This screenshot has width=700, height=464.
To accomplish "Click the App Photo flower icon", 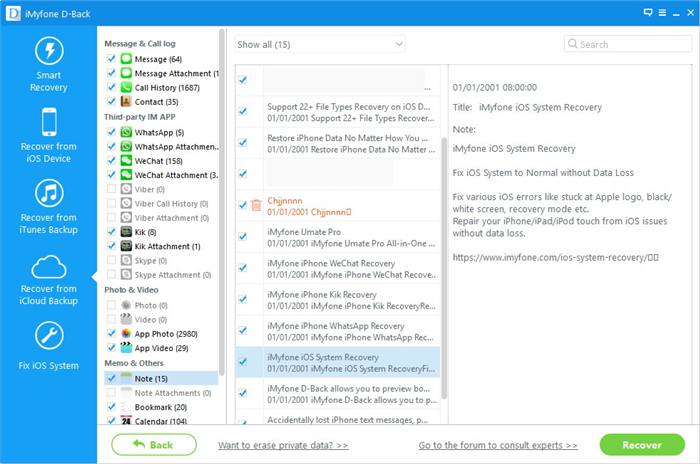I will [126, 334].
